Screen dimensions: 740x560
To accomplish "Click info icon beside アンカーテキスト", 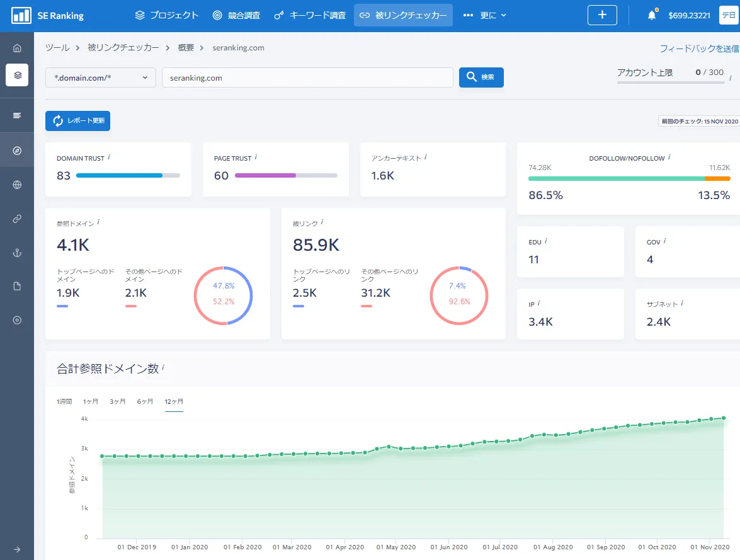I will (425, 157).
